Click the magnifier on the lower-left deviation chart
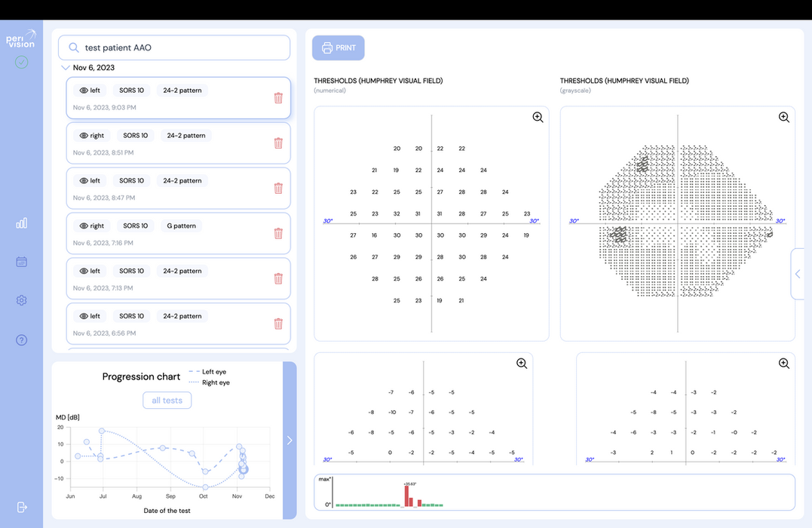812x528 pixels. pos(522,363)
